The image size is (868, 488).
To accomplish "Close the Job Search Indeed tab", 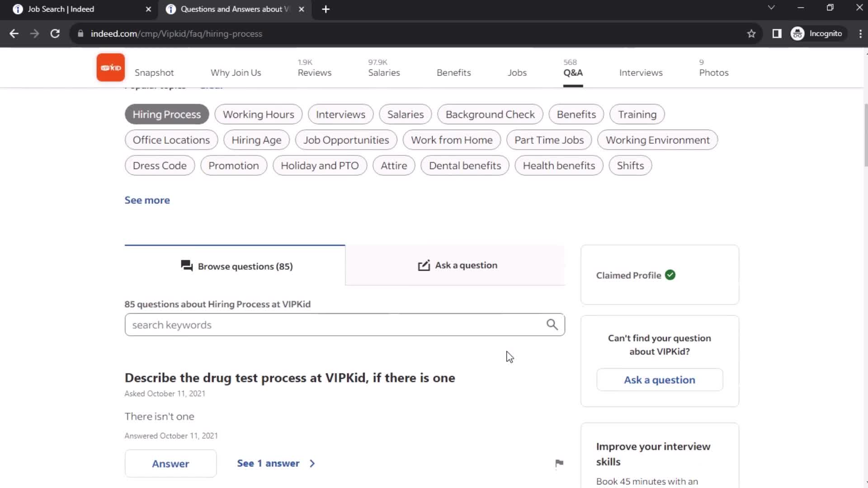I will point(148,9).
